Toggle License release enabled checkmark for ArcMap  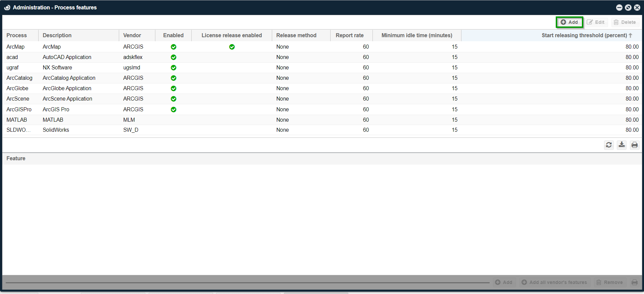[x=232, y=47]
